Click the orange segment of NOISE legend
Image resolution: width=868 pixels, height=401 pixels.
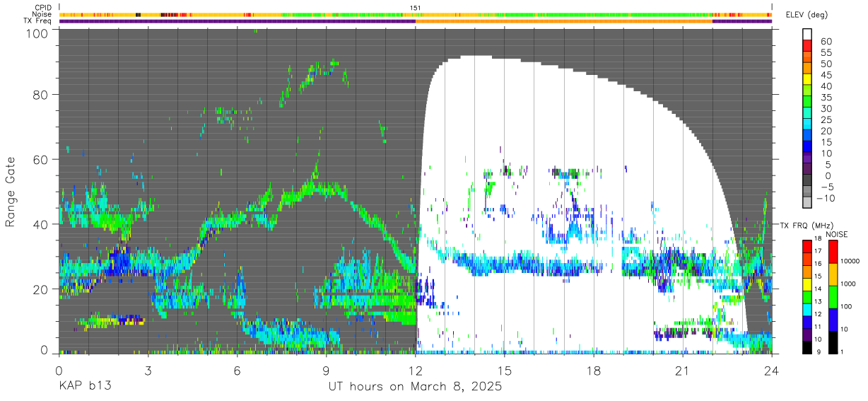click(x=833, y=274)
